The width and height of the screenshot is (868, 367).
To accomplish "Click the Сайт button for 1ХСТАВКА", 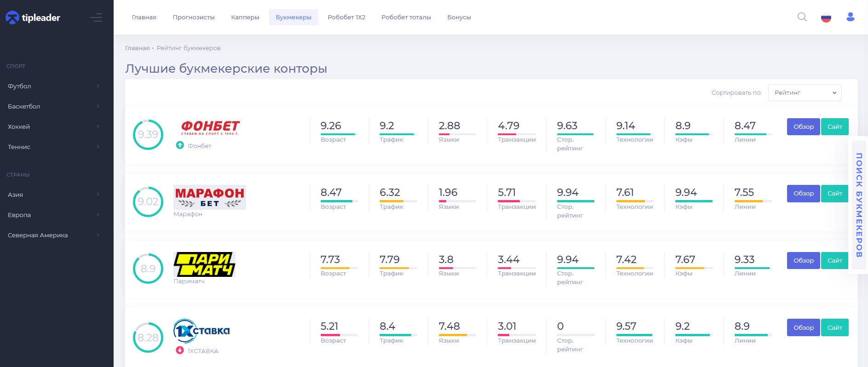I will click(835, 327).
